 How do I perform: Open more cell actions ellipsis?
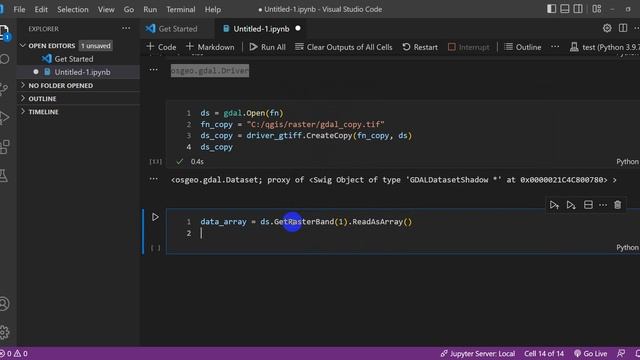[x=603, y=205]
